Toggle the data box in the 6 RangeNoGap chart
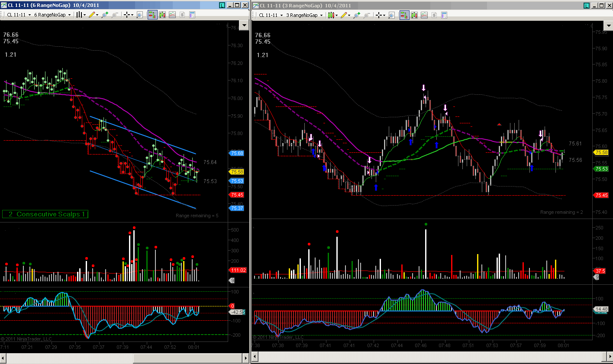The image size is (613, 364). point(139,15)
